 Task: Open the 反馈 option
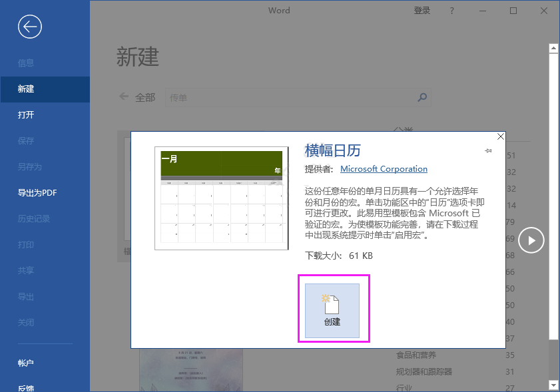(x=25, y=387)
